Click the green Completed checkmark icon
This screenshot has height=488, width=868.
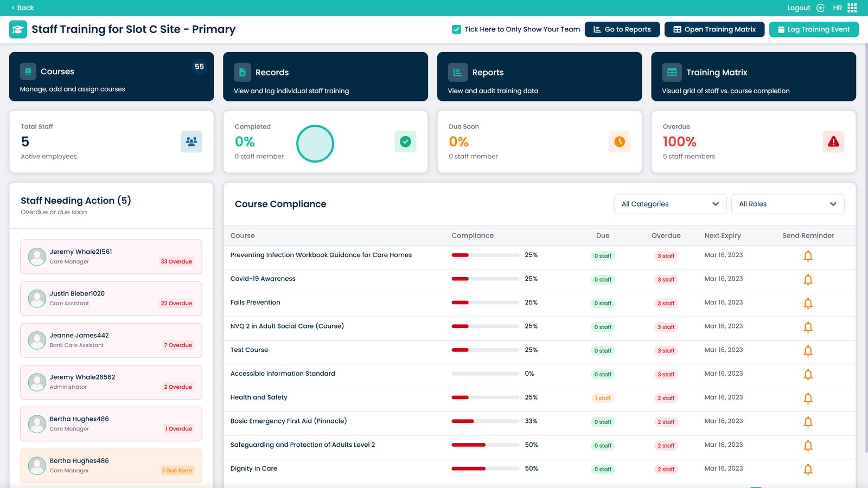pyautogui.click(x=405, y=142)
